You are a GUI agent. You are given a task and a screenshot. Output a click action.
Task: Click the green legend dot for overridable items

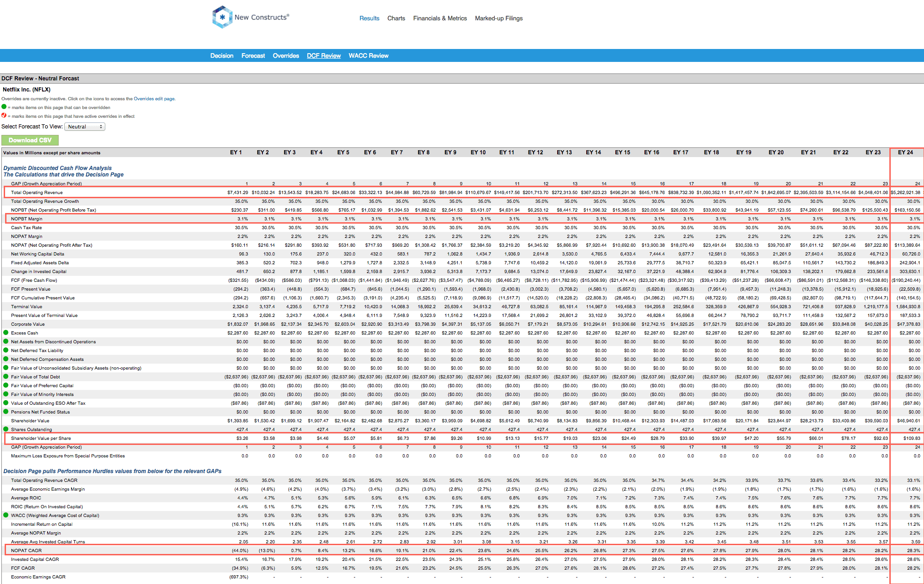tap(4, 107)
